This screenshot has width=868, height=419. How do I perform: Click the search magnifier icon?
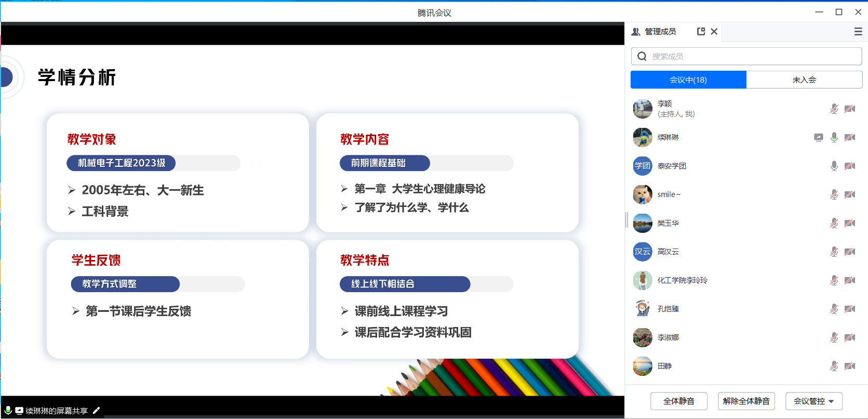pos(642,56)
